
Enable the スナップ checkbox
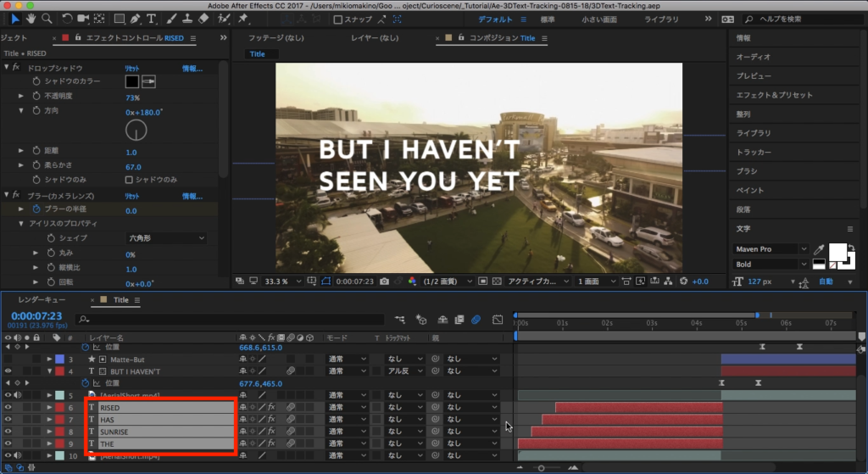tap(338, 20)
